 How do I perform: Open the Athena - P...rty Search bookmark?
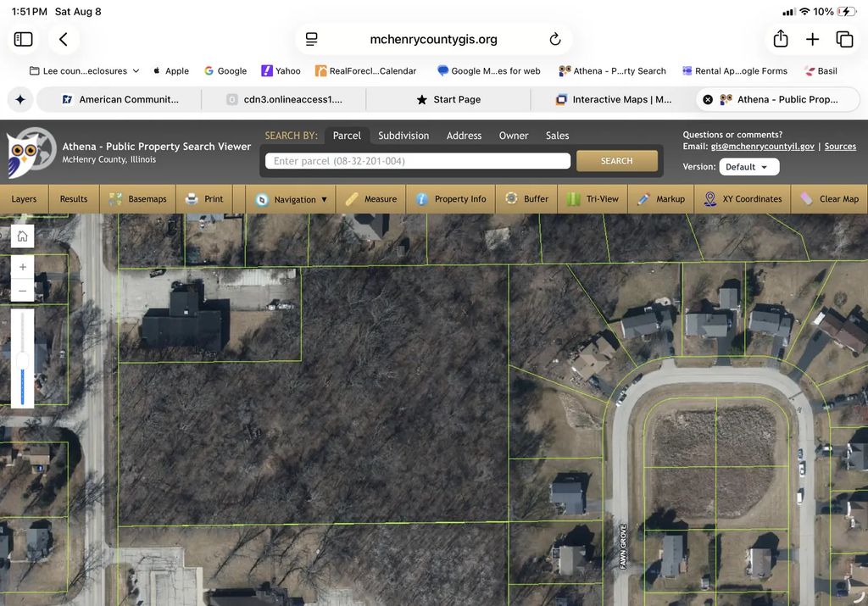pyautogui.click(x=612, y=71)
